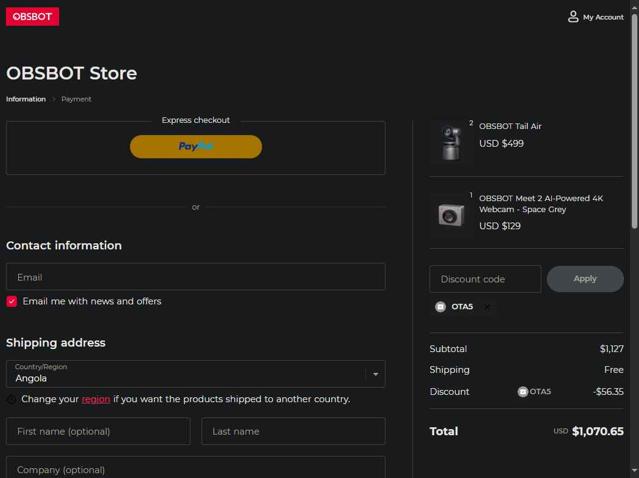
Task: Click the OBSBOT Store heading
Action: point(72,73)
